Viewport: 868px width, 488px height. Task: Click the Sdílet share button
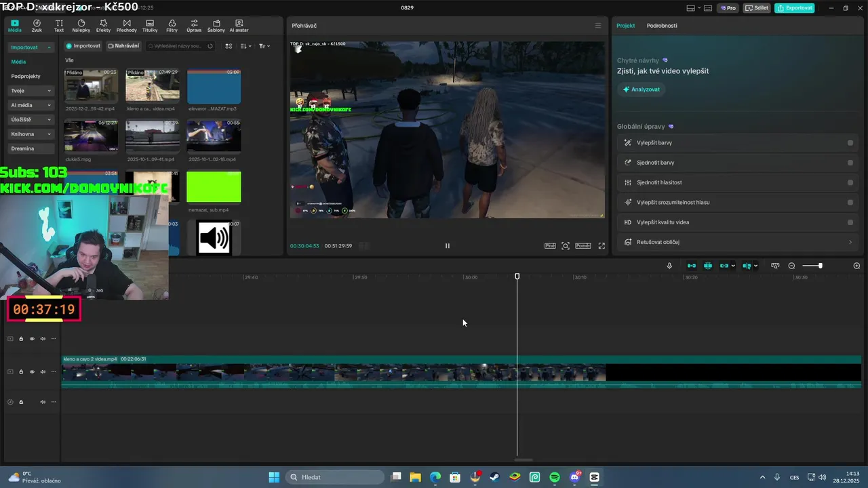(757, 8)
